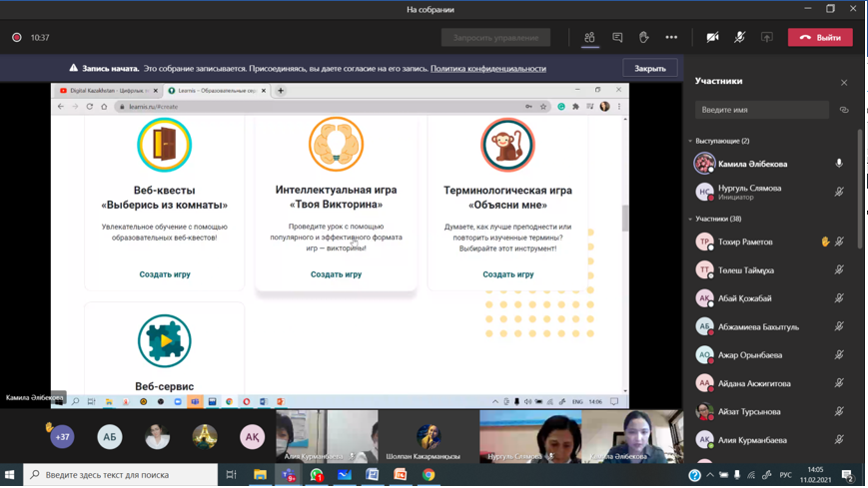Viewport: 868px width, 488px height.
Task: Select Абай Қожабай in participants list
Action: [744, 298]
